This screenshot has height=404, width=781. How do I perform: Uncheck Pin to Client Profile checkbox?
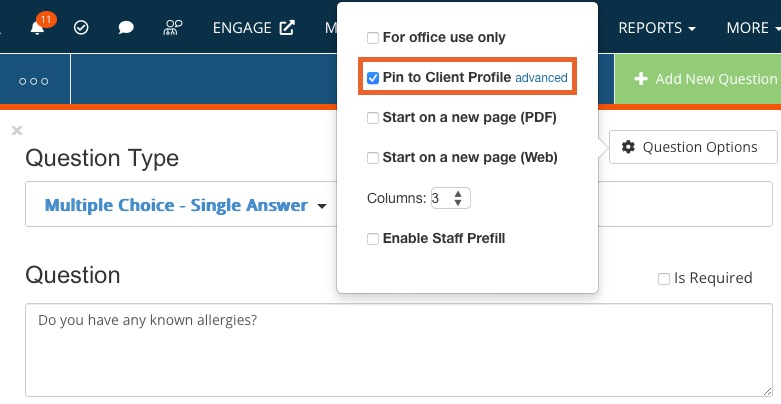click(x=373, y=78)
